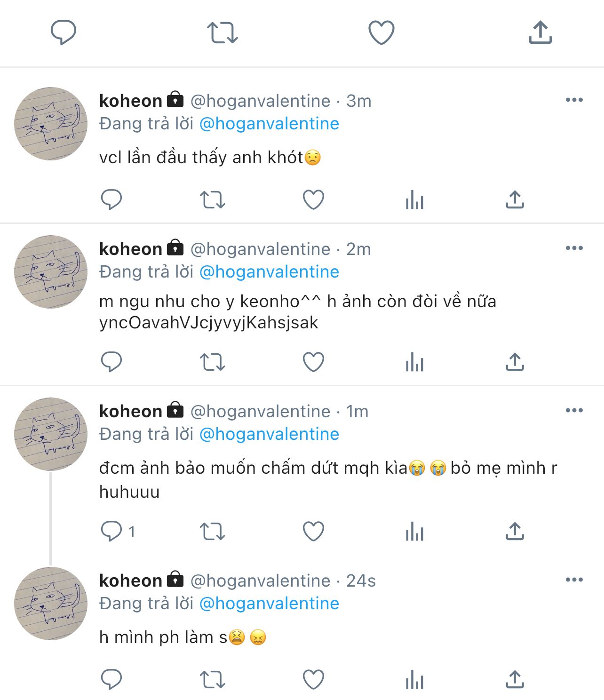Like the 'h mình ph làm s' tweet
Screen dimensions: 604x700
pos(313,680)
